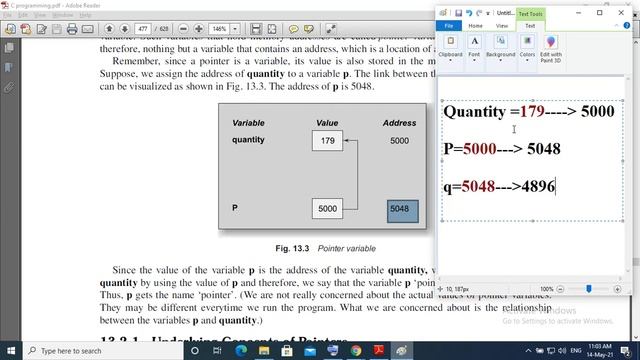Open the notification center icon in taskbar
Screen dimensions: 640x360
pyautogui.click(x=625, y=351)
